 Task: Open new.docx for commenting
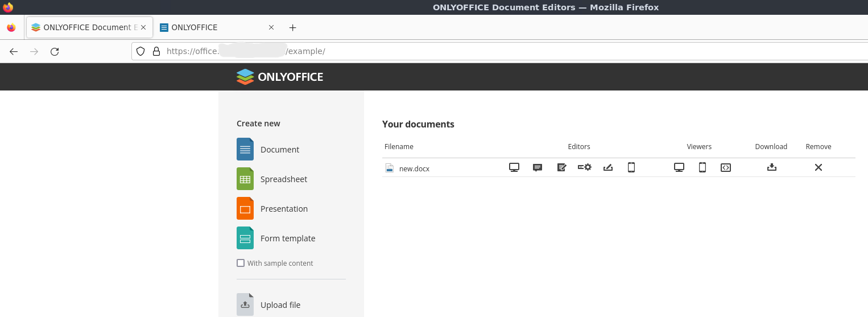click(x=538, y=167)
